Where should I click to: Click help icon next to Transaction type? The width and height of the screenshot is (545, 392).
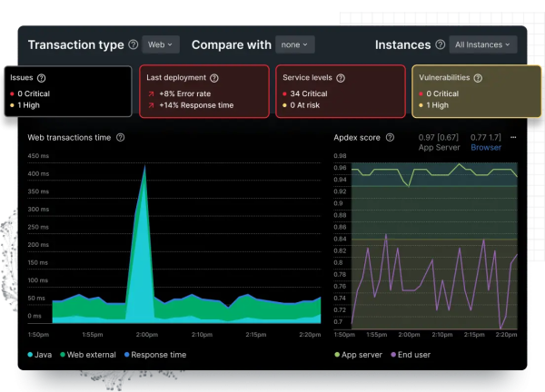134,44
